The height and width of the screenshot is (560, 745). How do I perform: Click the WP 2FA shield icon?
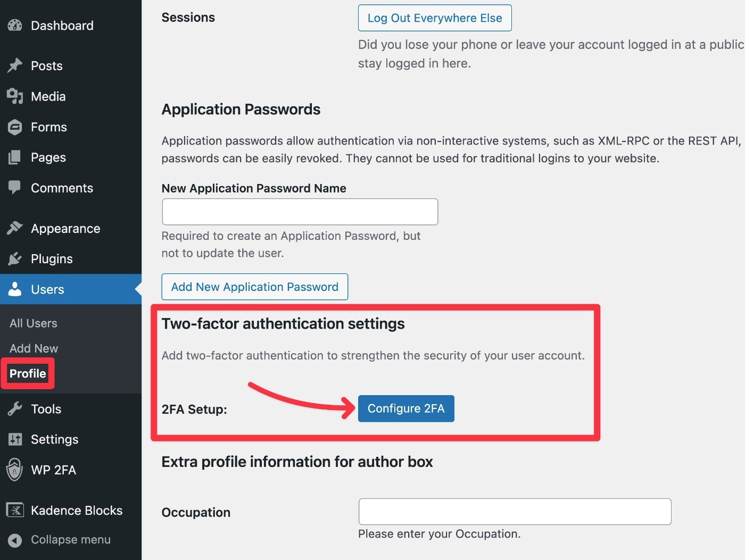[x=15, y=470]
